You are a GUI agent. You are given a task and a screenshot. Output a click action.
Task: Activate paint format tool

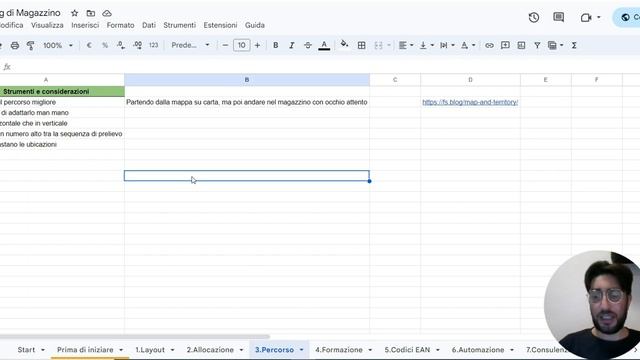click(31, 45)
